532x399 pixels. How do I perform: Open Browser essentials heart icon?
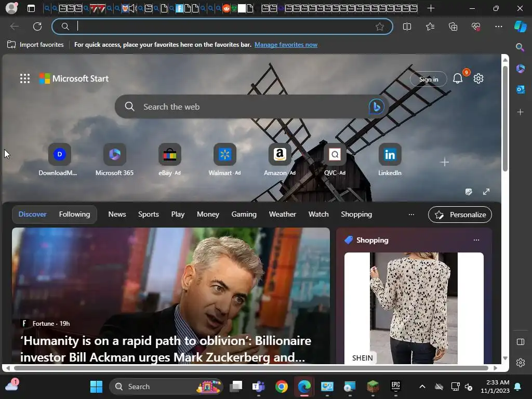476,26
